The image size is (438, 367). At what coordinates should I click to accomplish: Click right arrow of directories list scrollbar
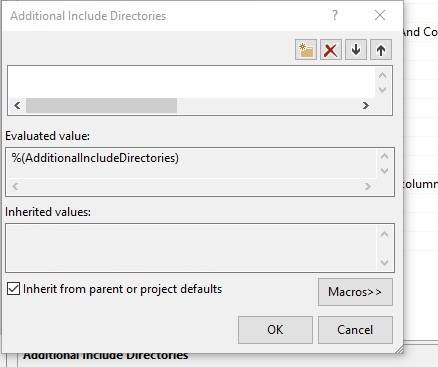[x=366, y=106]
